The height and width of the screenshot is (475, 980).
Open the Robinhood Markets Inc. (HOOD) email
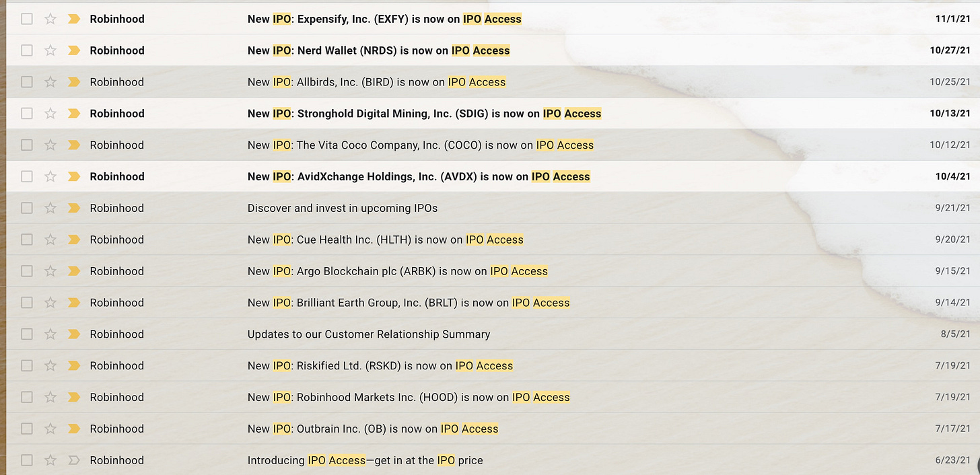point(409,397)
